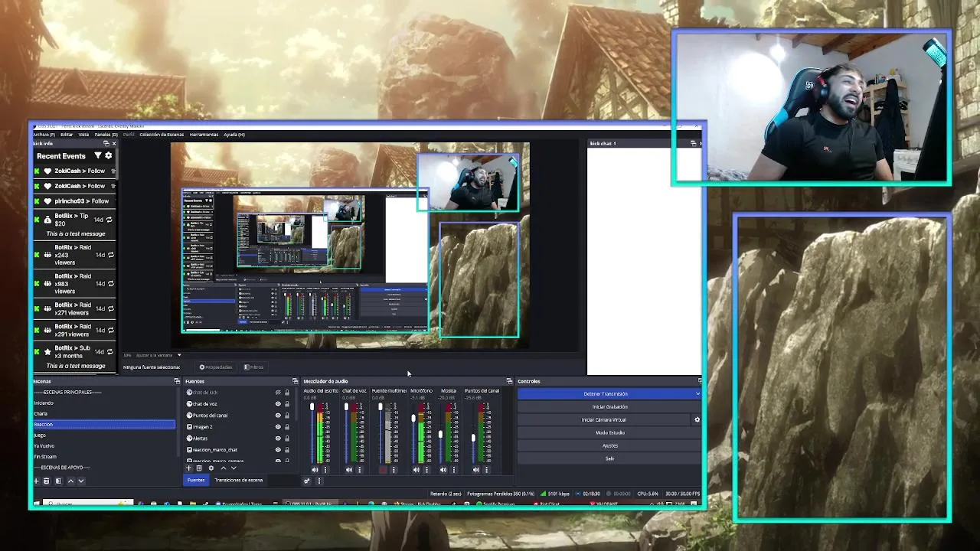The width and height of the screenshot is (980, 551).
Task: Open advanced audio properties gear icon
Action: point(307,481)
